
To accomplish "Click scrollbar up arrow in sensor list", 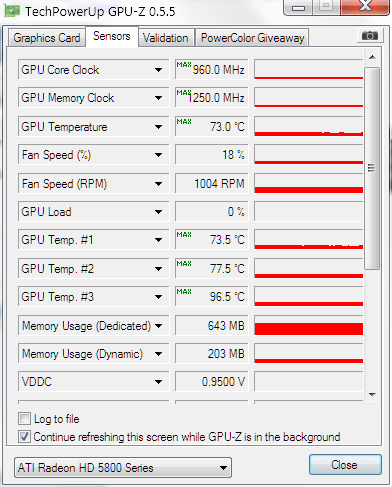I will (372, 57).
